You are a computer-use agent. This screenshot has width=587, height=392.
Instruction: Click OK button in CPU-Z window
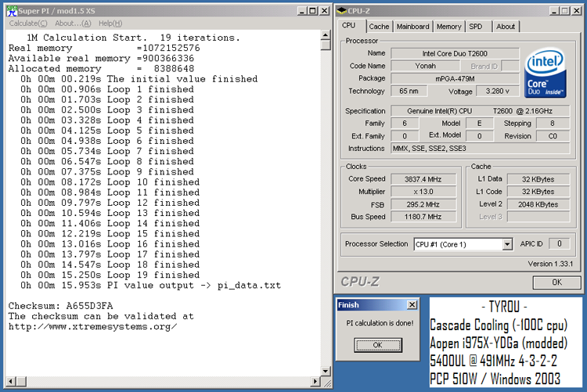pos(556,282)
